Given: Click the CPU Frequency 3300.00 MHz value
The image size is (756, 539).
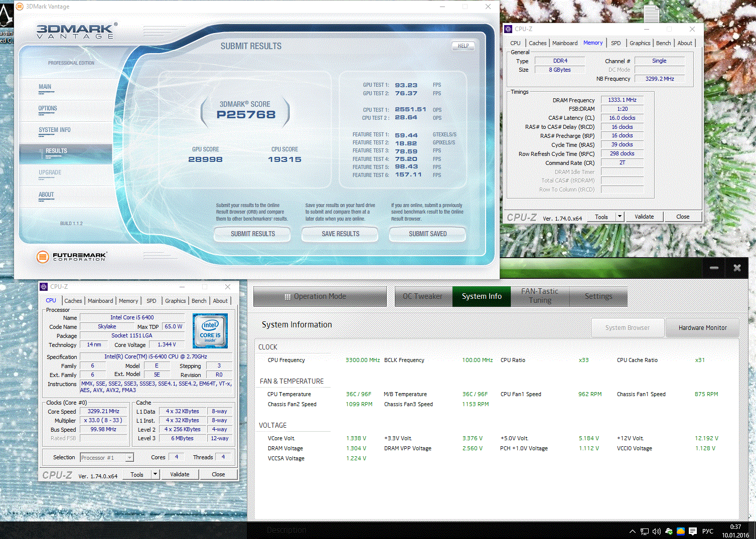Looking at the screenshot, I should click(x=363, y=360).
